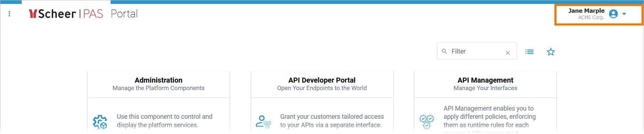The image size is (644, 134).
Task: Click the Administration gear icon
Action: click(100, 122)
